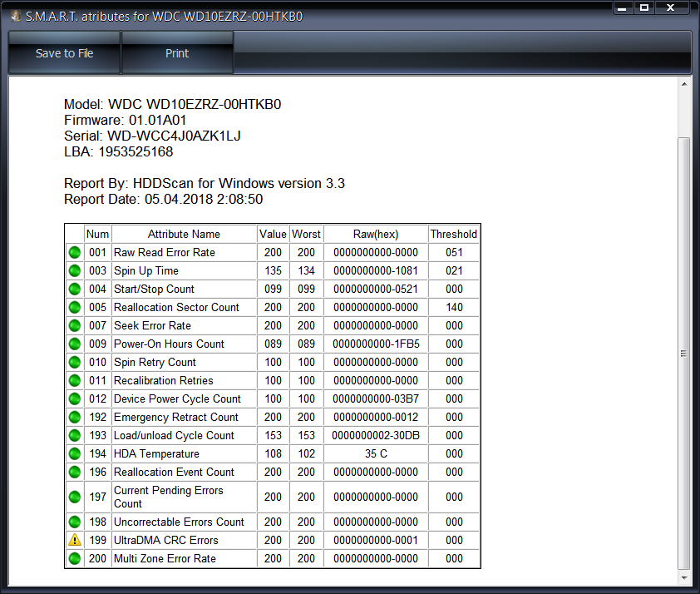This screenshot has height=594, width=700.
Task: Click threshold 140 for Reallocation Sector Count
Action: [x=454, y=307]
